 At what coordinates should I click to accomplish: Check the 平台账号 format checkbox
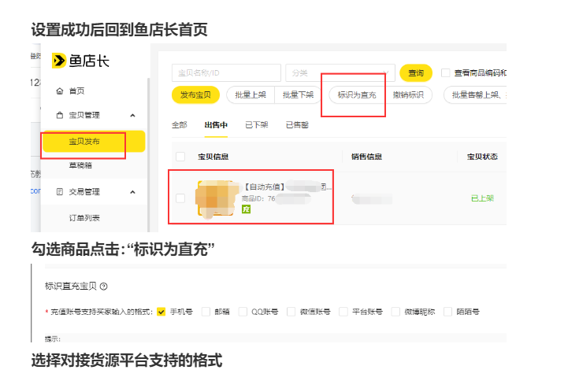click(343, 312)
